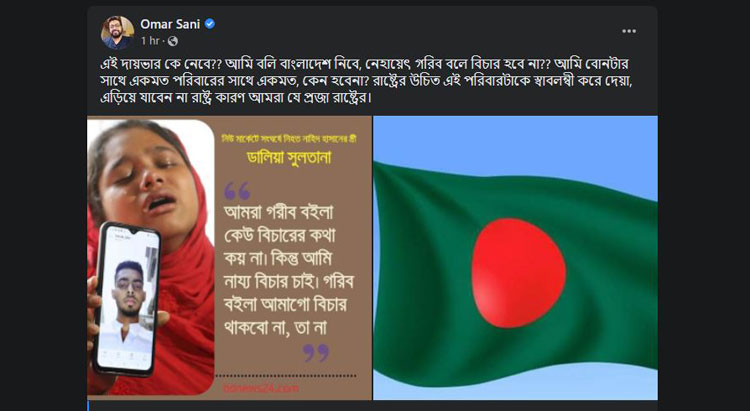
Task: Click the yellow ডালিয়া সুলতানা heading
Action: click(289, 157)
